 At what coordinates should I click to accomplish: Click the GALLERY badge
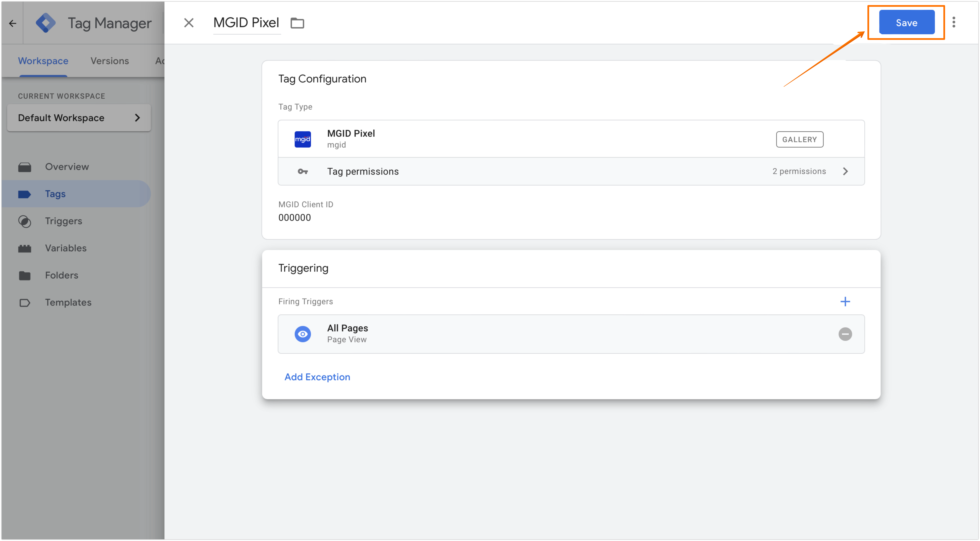[799, 140]
